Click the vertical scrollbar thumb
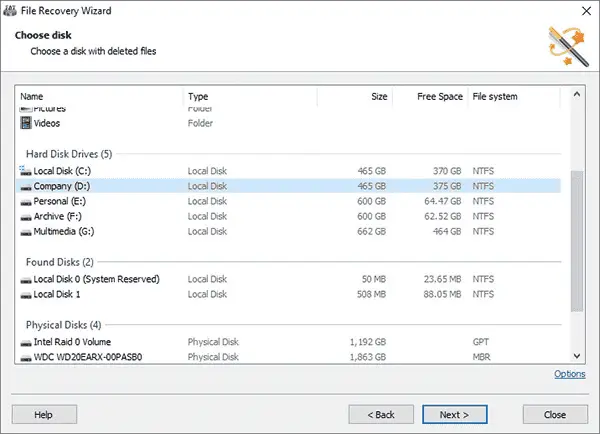The height and width of the screenshot is (434, 600). point(577,241)
